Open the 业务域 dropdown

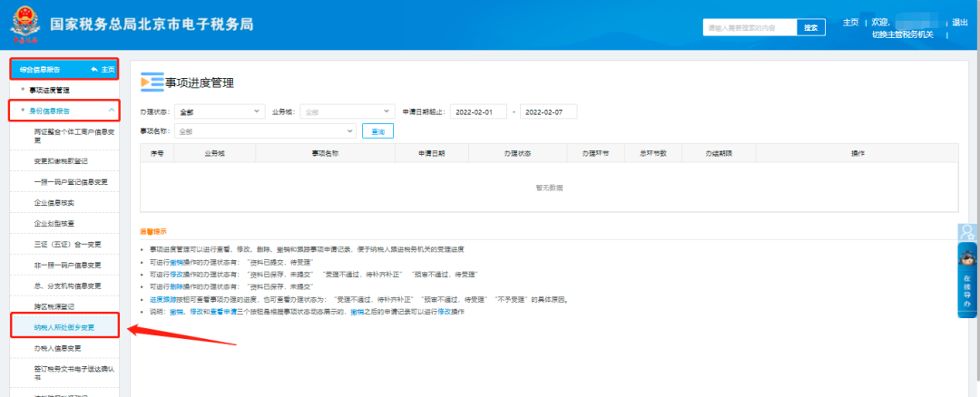coord(347,111)
